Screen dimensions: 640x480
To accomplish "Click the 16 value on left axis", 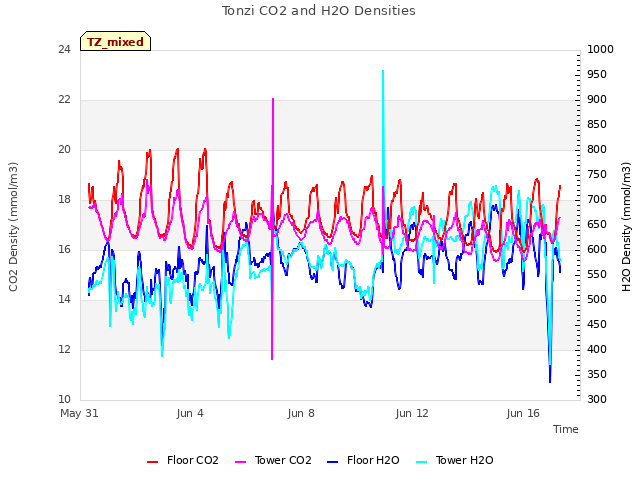I will (64, 250).
